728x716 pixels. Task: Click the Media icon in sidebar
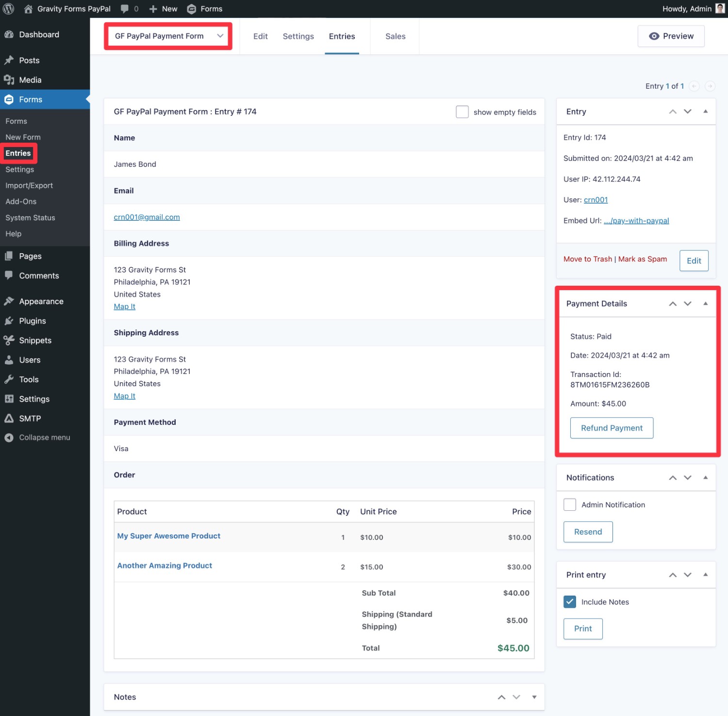point(9,80)
